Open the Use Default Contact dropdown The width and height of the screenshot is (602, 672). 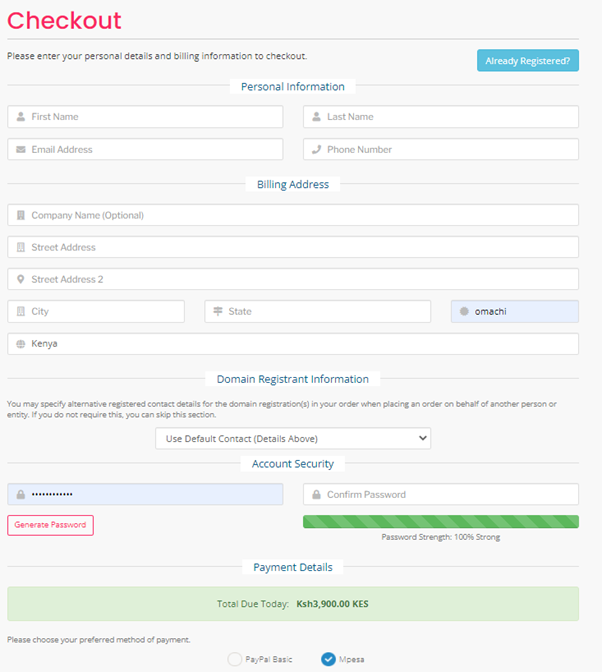point(293,438)
